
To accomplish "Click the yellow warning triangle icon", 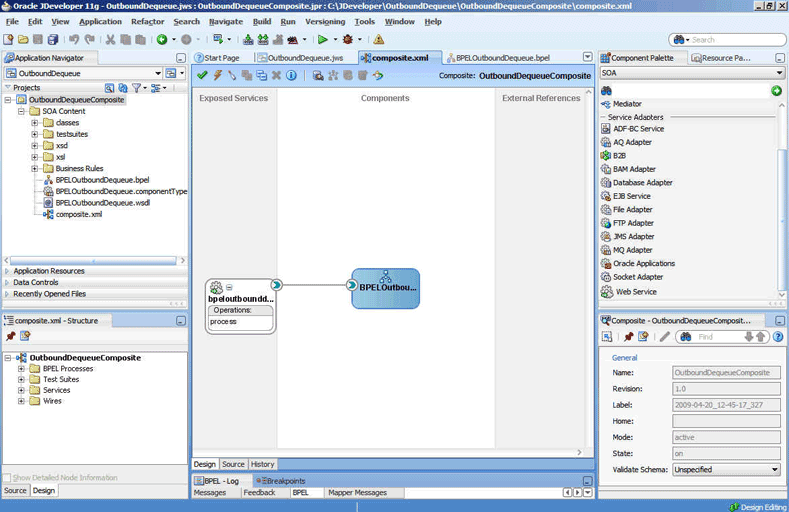I will coord(379,39).
